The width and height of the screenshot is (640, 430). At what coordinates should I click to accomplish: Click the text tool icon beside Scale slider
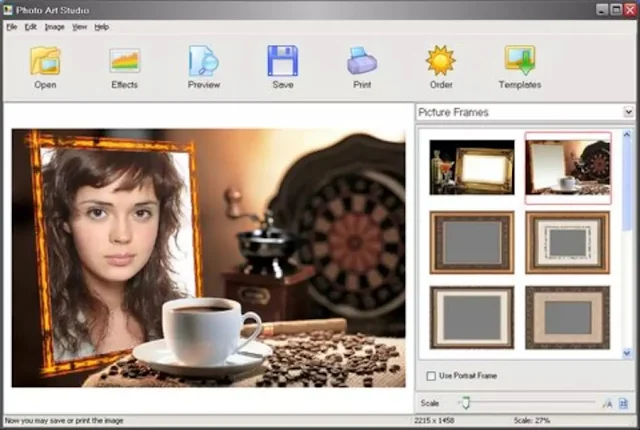pos(607,403)
